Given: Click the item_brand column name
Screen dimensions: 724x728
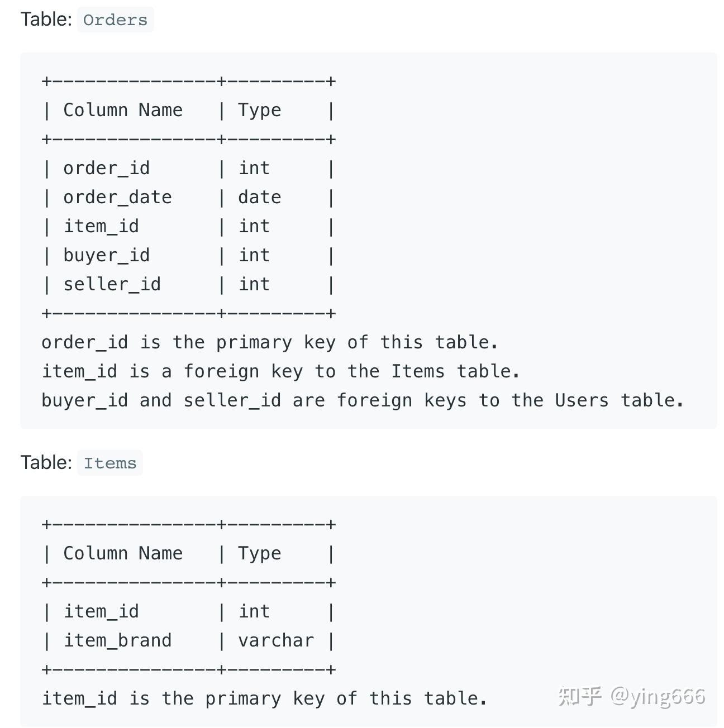Looking at the screenshot, I should [x=117, y=640].
